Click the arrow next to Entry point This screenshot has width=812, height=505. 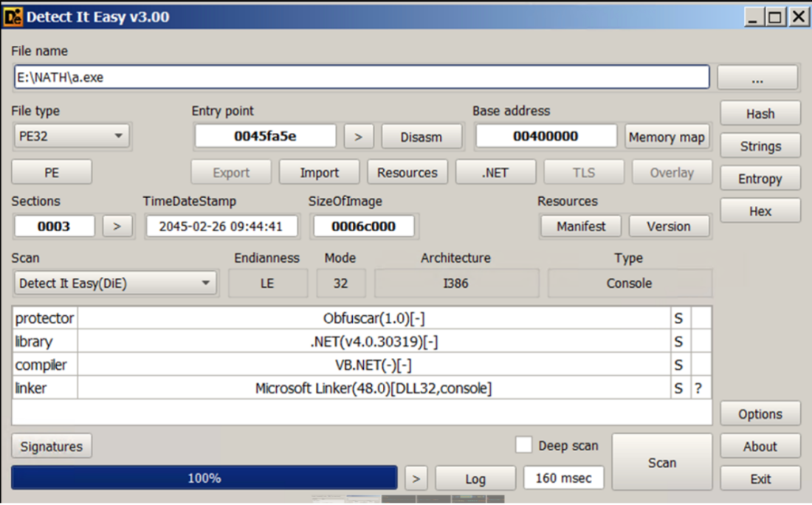coord(359,137)
